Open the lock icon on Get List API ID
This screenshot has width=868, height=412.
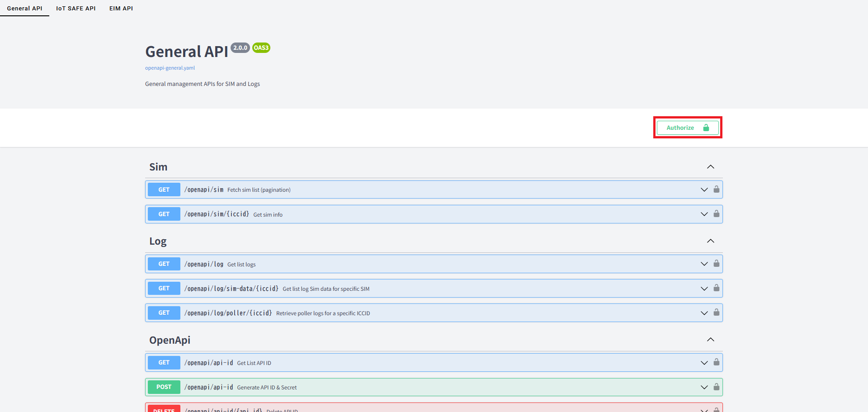[717, 362]
